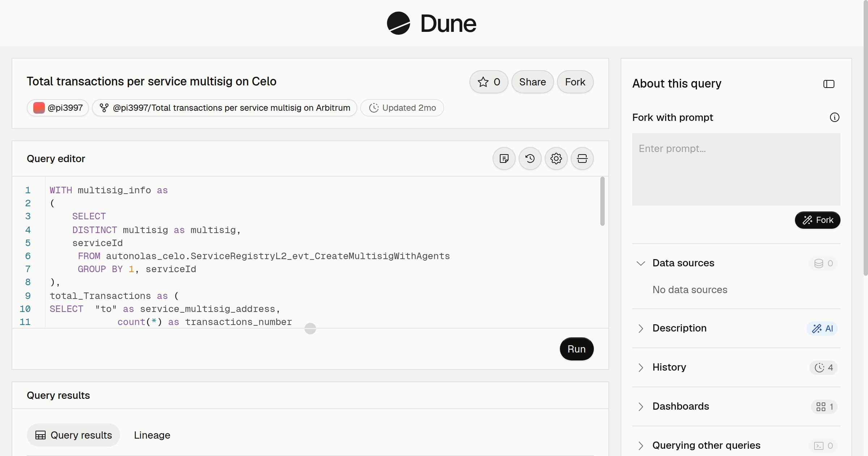The width and height of the screenshot is (868, 456).
Task: Star this query
Action: coord(489,82)
